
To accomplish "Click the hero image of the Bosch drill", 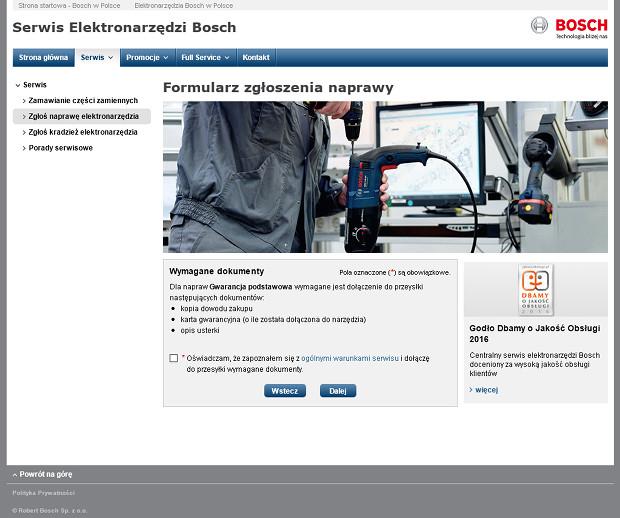I will 386,177.
